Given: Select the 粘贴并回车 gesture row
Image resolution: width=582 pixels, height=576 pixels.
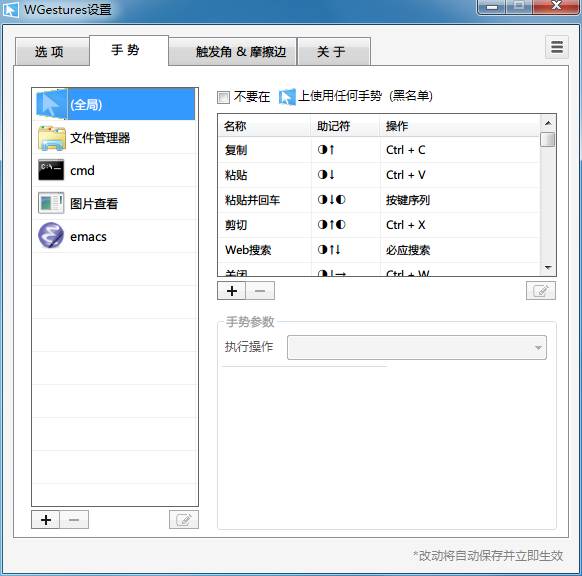Looking at the screenshot, I should (x=379, y=200).
